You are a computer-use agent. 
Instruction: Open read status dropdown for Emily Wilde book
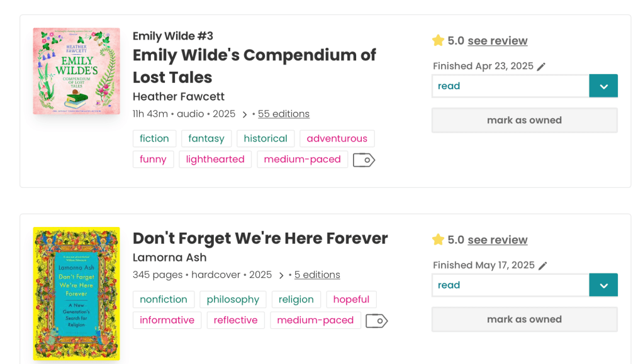[x=603, y=86]
